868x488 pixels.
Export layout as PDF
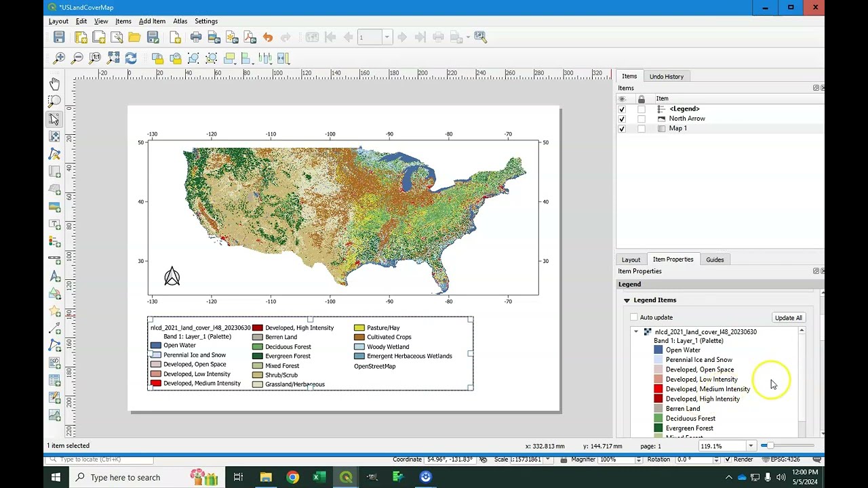point(250,37)
